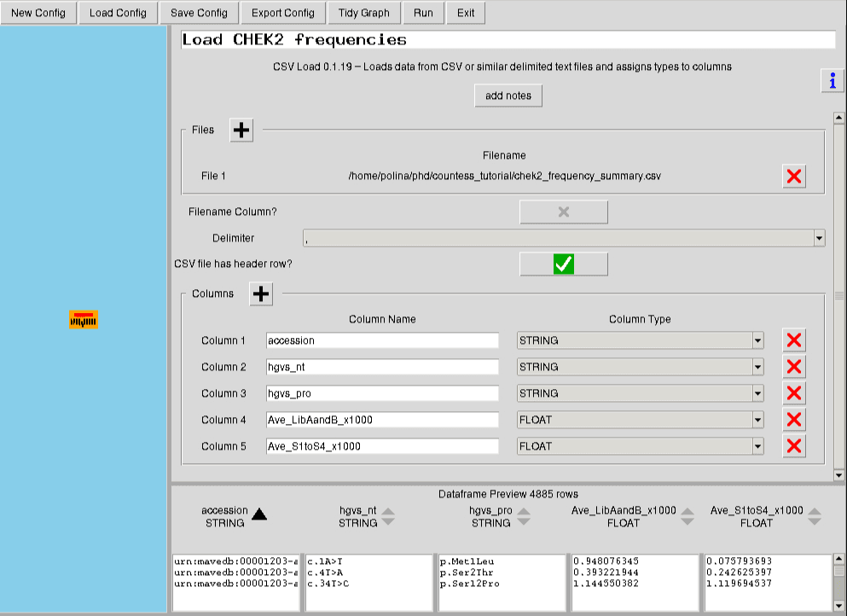This screenshot has height=616, width=847.
Task: Open Column 4 FLOAT type dropdown
Action: tap(758, 420)
